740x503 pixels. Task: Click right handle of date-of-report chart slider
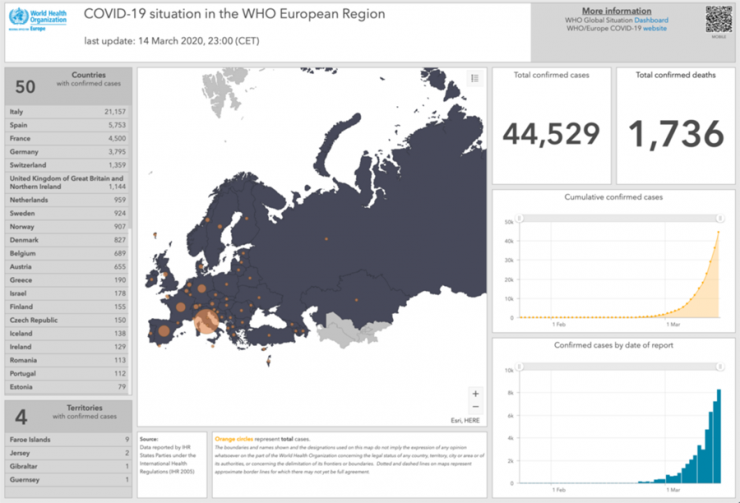tap(719, 365)
